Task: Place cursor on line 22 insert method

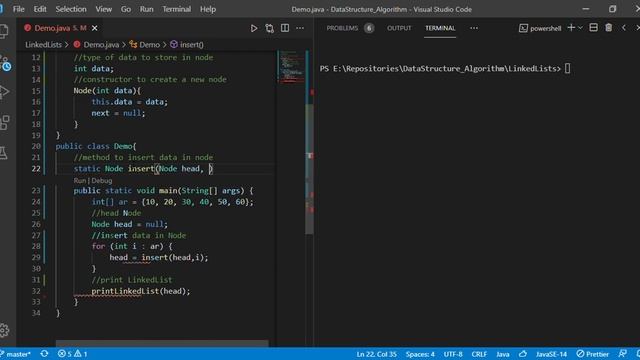Action: click(143, 169)
